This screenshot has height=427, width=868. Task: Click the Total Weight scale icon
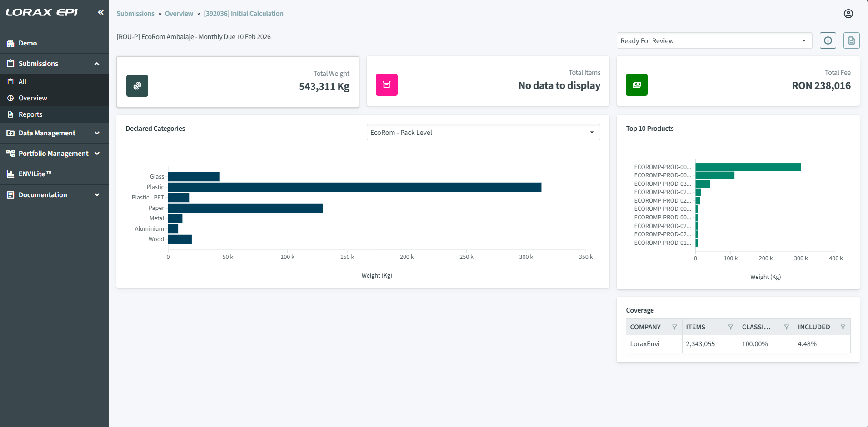click(137, 86)
